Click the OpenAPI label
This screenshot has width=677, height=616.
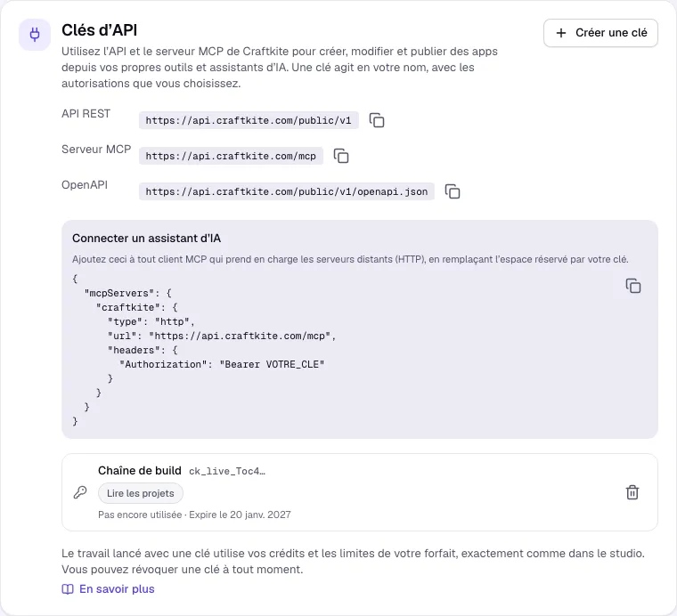(x=85, y=185)
